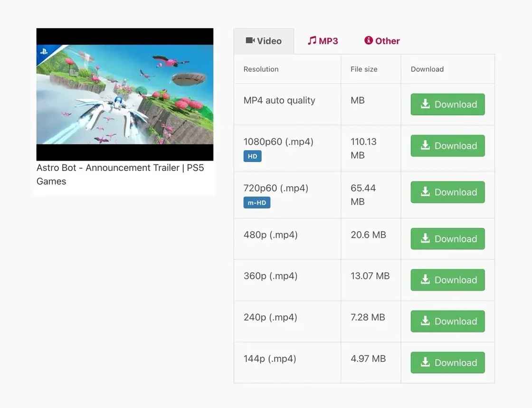Download the 720p60 (.mp4) video
The image size is (532, 408).
447,192
